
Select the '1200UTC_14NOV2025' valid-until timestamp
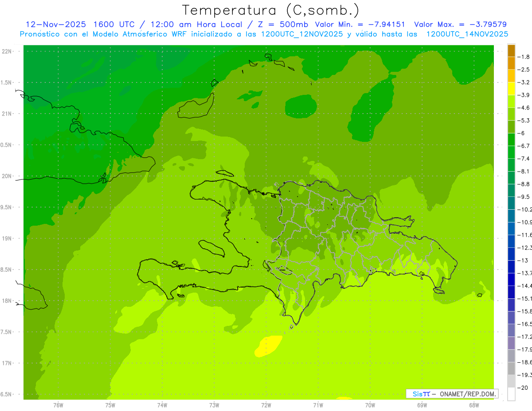click(x=467, y=34)
